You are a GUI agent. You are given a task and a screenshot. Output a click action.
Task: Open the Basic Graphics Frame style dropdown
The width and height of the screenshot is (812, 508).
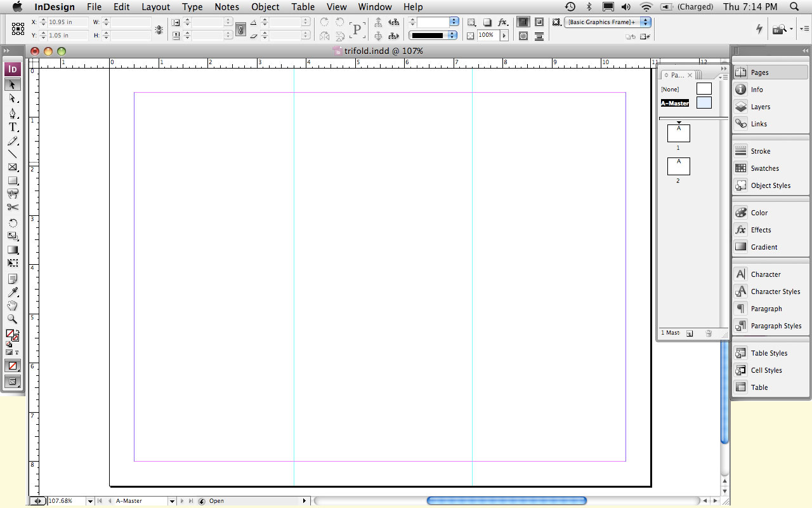(x=645, y=22)
